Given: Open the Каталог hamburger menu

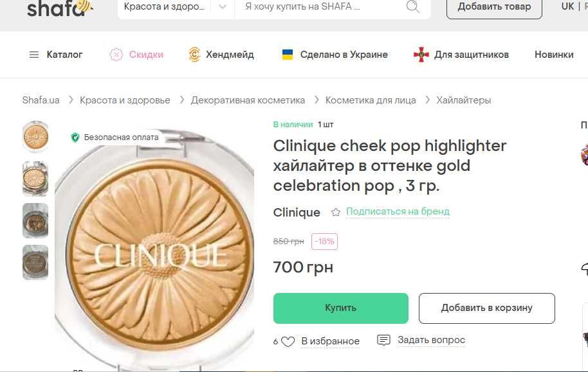Looking at the screenshot, I should 34,55.
